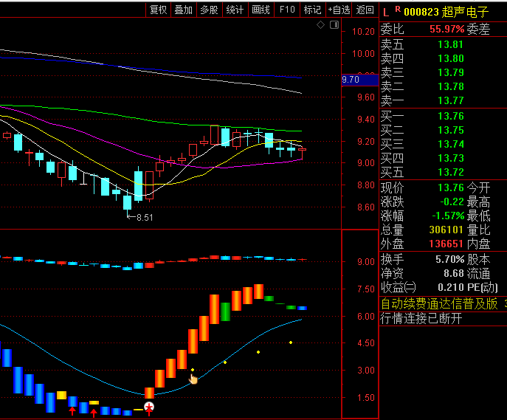
Task: Click the circled plus signal marker
Action: (x=149, y=407)
